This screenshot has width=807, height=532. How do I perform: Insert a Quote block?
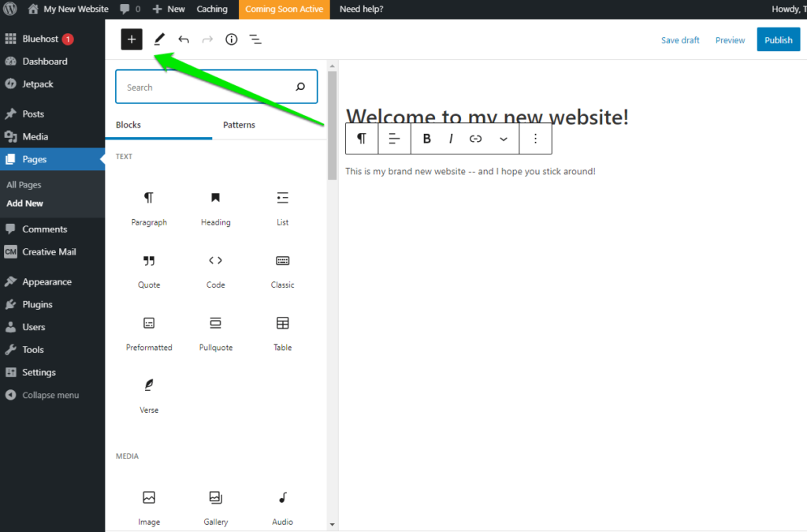tap(149, 271)
